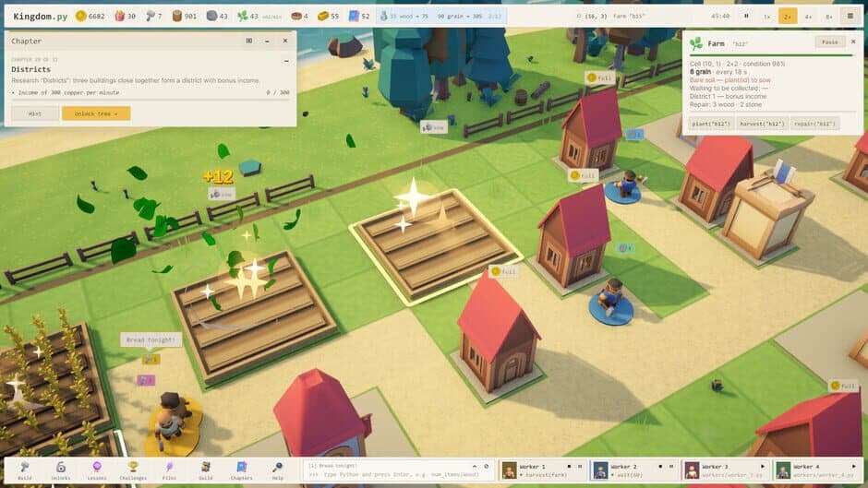The image size is (868, 488).
Task: Set game speed to 2x
Action: point(787,16)
